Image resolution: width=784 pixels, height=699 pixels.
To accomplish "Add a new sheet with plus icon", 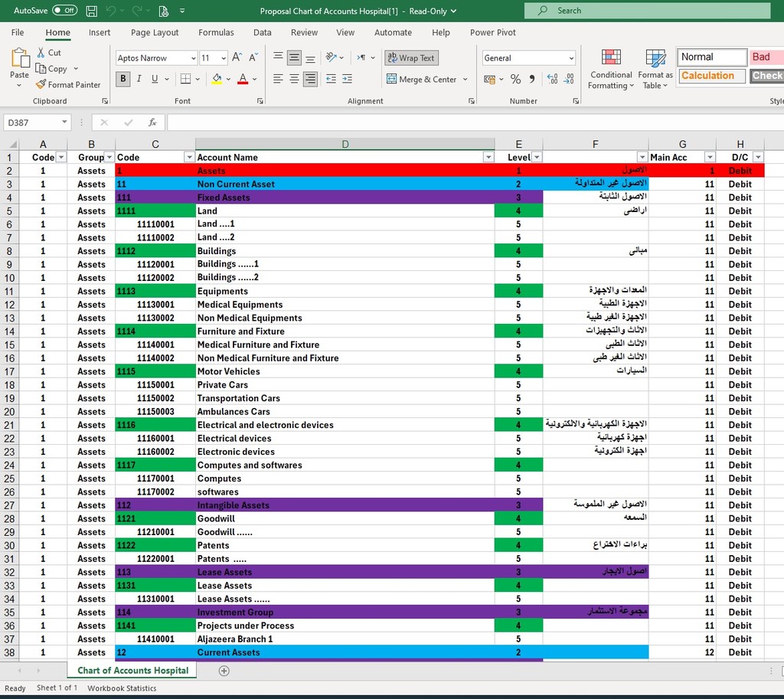I will (224, 671).
